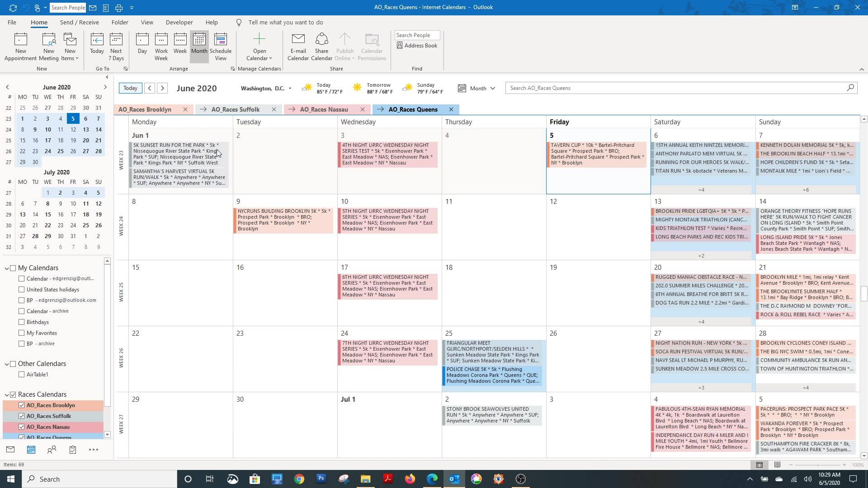The height and width of the screenshot is (488, 868).
Task: Open File Explorer from taskbar
Action: [366, 479]
